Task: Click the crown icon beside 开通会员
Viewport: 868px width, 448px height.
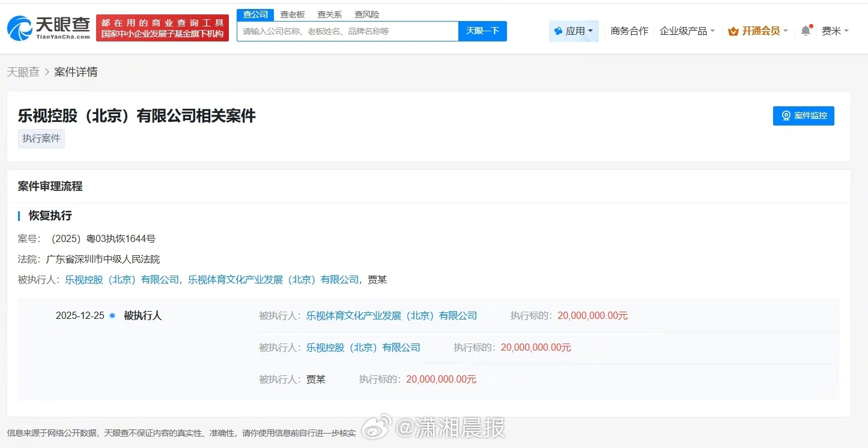Action: pyautogui.click(x=733, y=31)
